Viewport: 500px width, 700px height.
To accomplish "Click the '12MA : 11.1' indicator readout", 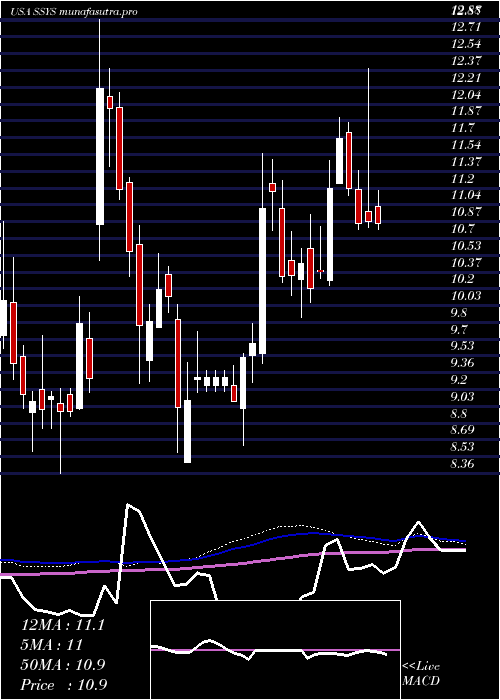I will [63, 625].
